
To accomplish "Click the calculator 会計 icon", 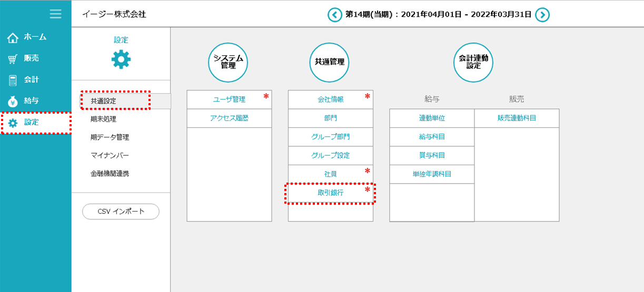I will [13, 80].
